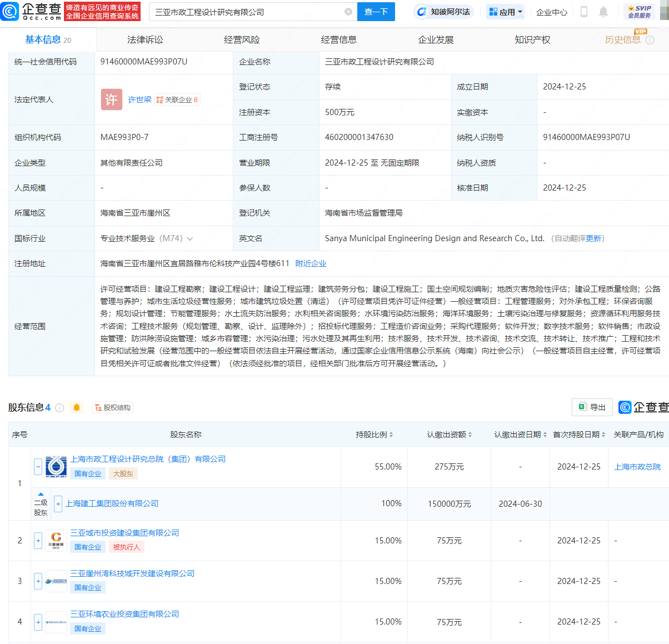Collapse 上海市政工程设计研究总院 shareholder row
669x644 pixels.
[38, 466]
